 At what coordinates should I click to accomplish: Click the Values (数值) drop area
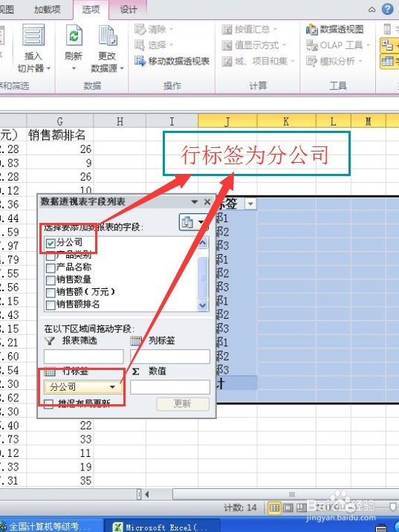pos(170,387)
